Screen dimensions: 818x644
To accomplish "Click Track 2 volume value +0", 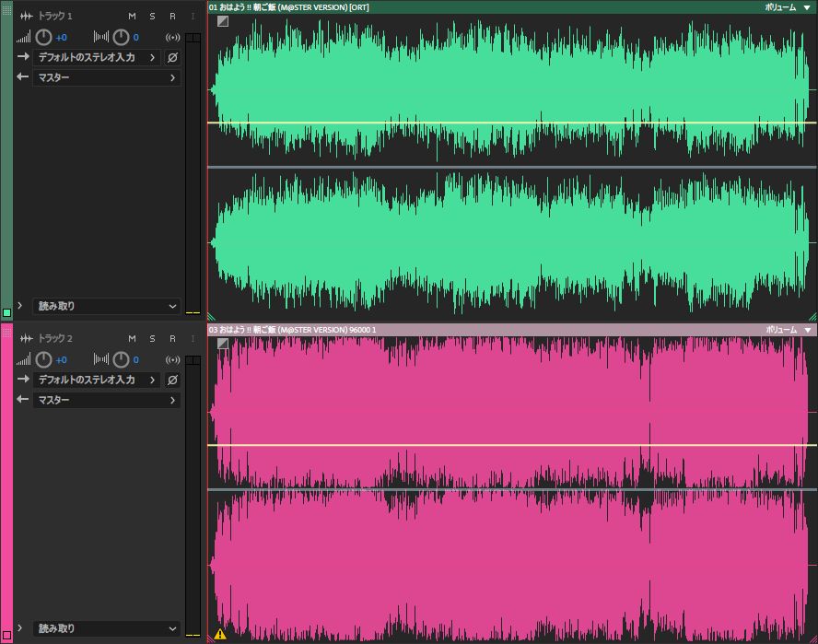I will [x=61, y=360].
